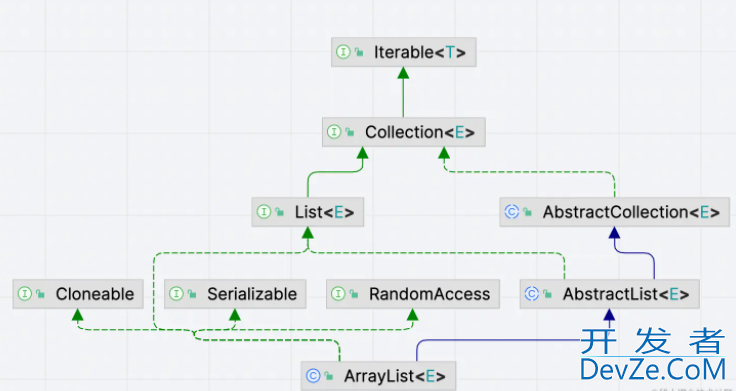
Task: Click the interface icon on Collection<E>
Action: point(334,132)
